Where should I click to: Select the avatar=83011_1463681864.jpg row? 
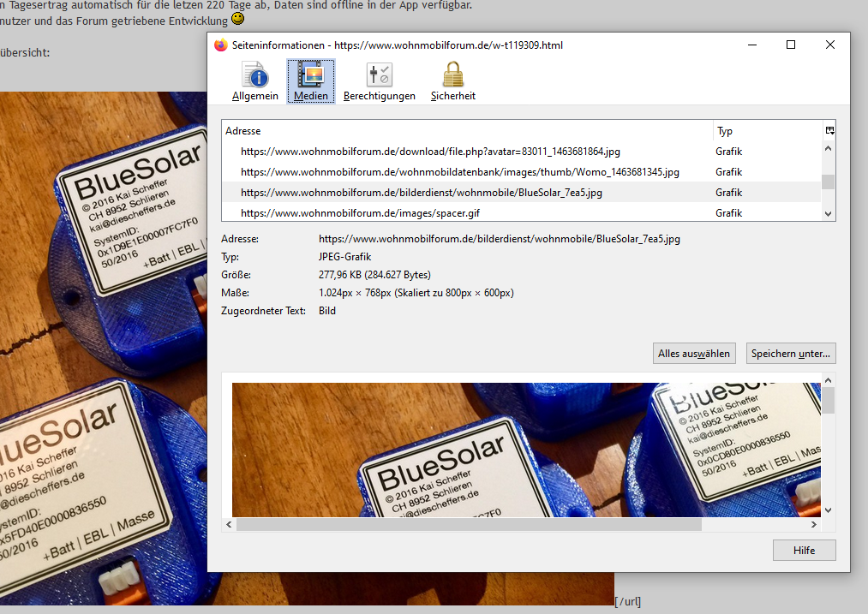[522, 152]
